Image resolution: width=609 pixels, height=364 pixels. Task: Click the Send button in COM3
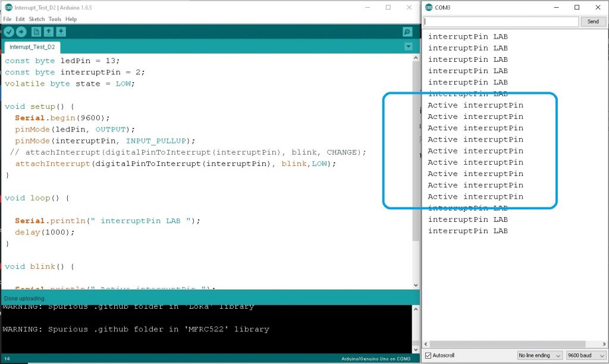593,22
